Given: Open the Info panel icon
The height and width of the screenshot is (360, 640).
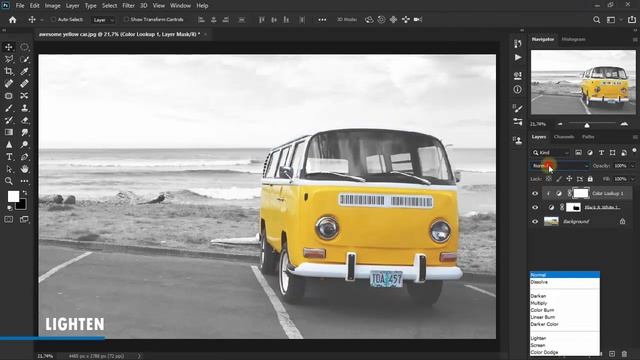Looking at the screenshot, I should (x=518, y=89).
